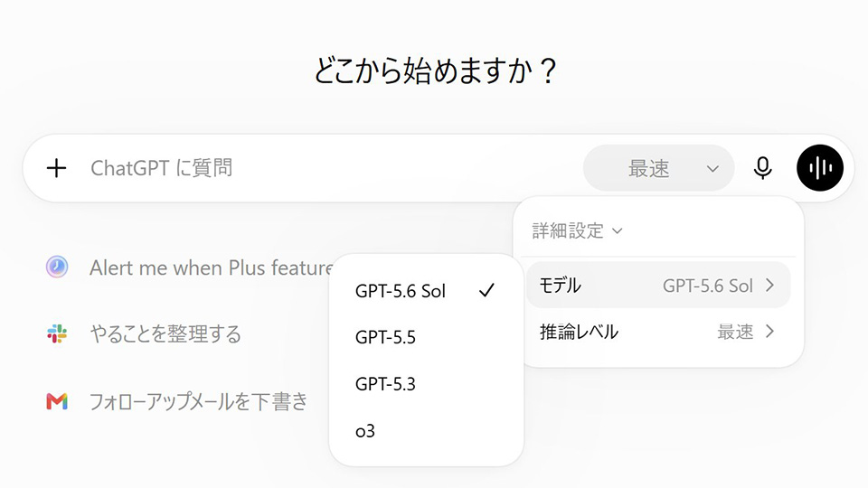The width and height of the screenshot is (868, 488).
Task: Choose GPT-5.5 from the model list
Action: (426, 337)
